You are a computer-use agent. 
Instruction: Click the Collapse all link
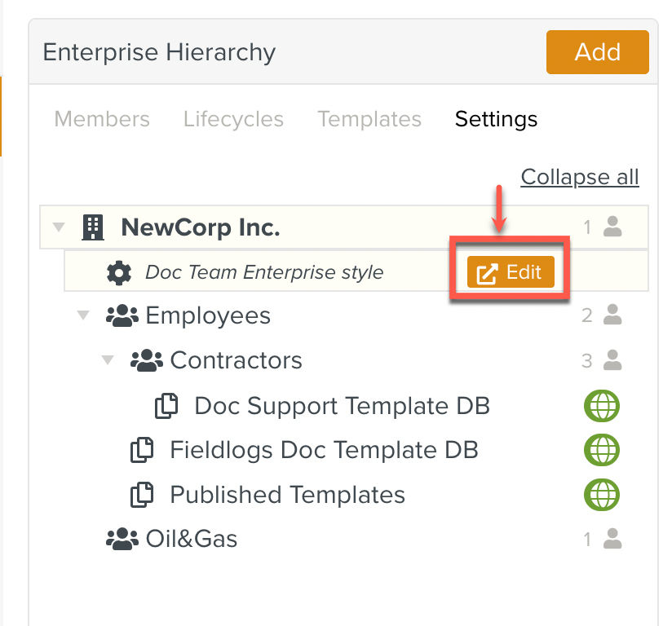(580, 177)
